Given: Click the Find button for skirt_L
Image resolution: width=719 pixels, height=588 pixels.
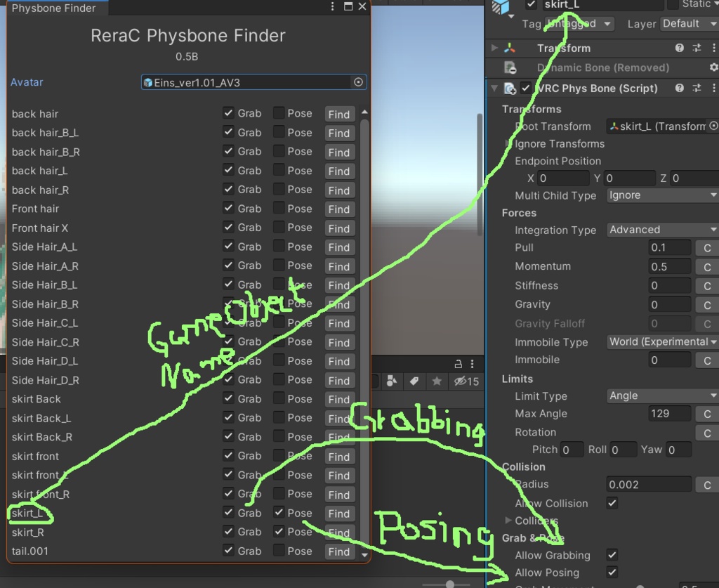Looking at the screenshot, I should click(x=339, y=514).
